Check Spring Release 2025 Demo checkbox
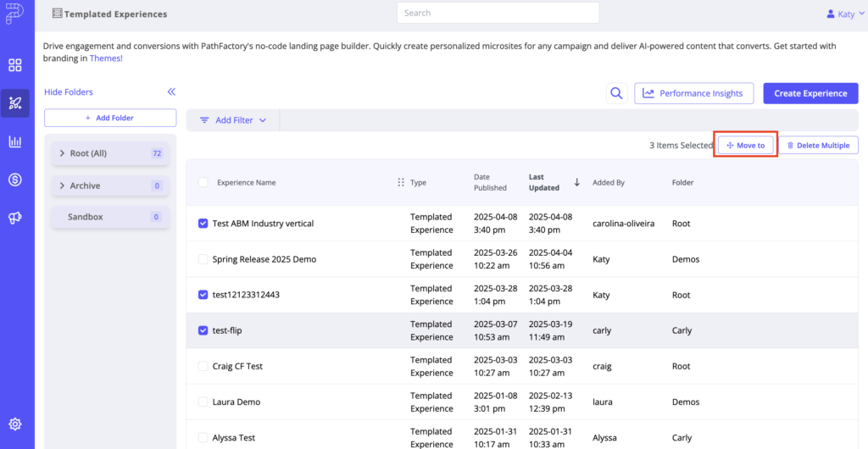 point(203,259)
